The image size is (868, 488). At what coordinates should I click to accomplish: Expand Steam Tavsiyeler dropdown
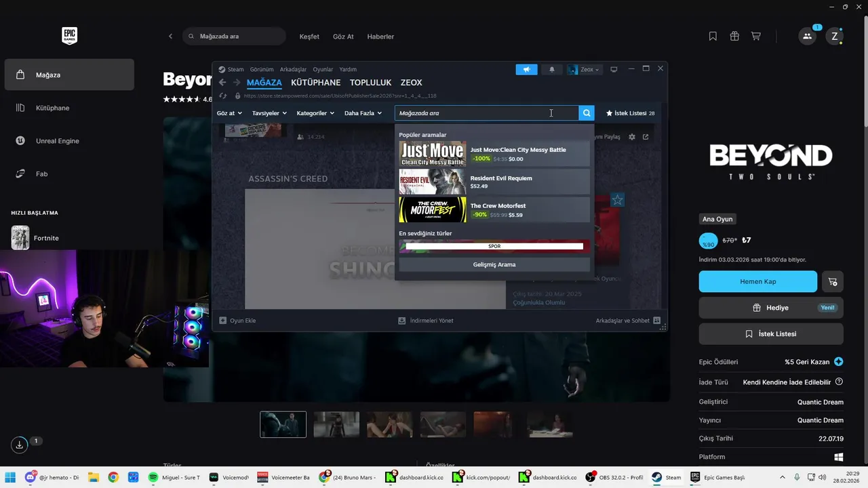tap(269, 113)
